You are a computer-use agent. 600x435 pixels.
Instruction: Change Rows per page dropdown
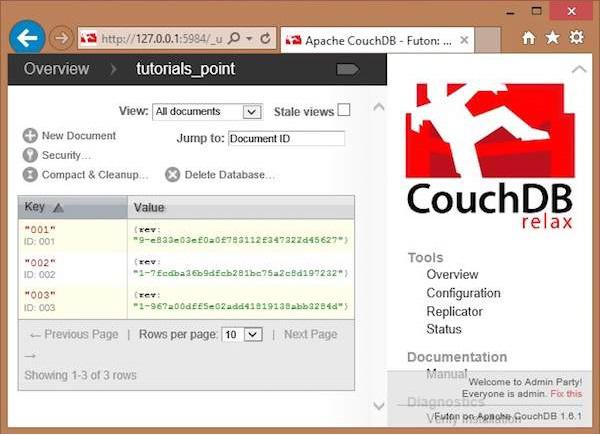click(241, 334)
